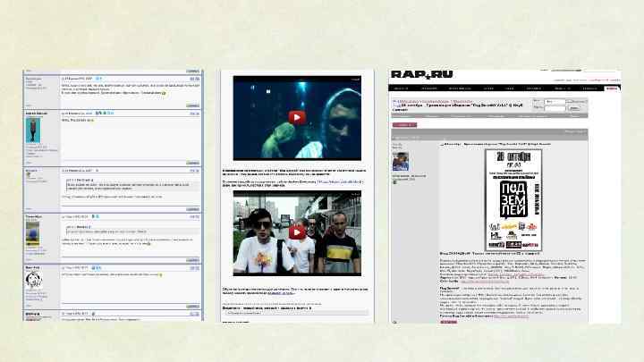644x362 pixels.
Task: Open the post number link of the cartoon face post
Action: click(195, 268)
